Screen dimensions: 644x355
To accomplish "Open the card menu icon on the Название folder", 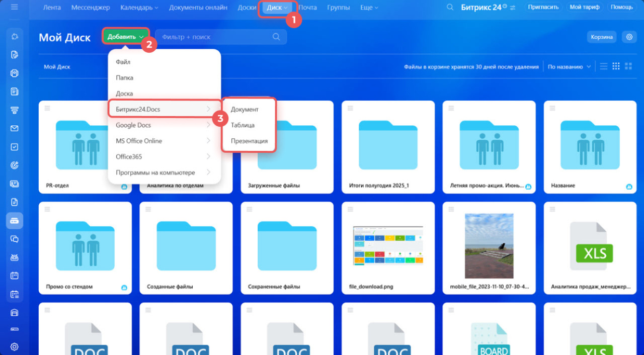I will click(552, 108).
